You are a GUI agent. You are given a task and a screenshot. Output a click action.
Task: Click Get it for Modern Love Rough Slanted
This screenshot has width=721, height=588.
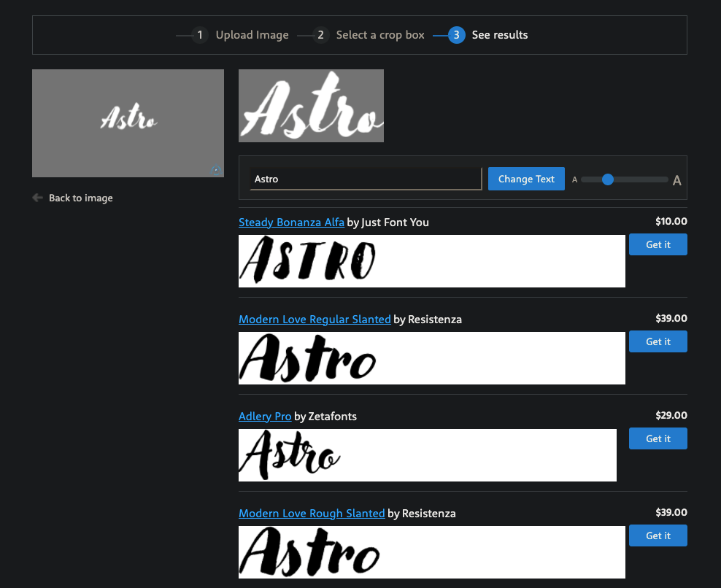click(658, 535)
